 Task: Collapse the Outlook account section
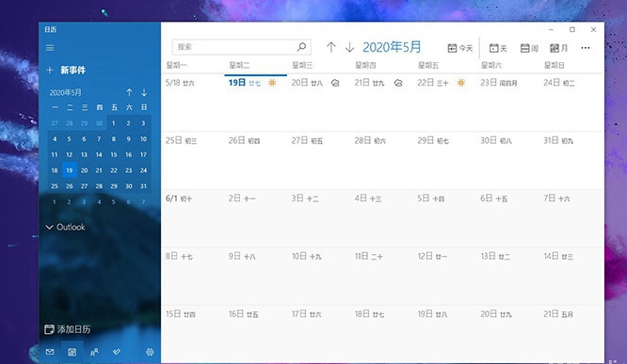click(65, 227)
